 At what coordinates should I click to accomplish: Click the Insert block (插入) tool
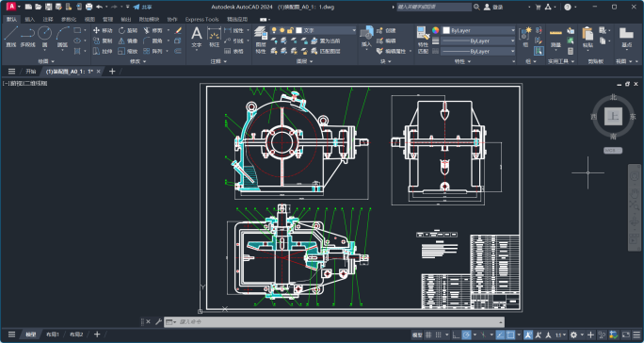pos(366,37)
